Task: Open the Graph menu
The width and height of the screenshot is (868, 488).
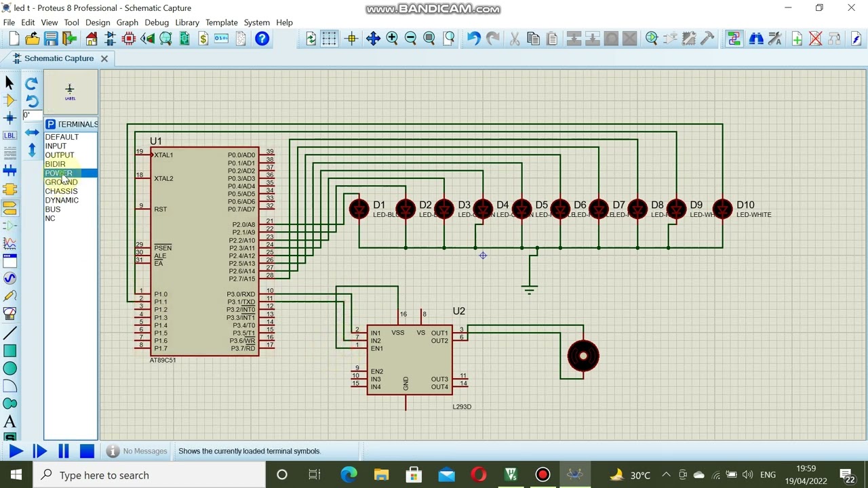Action: [127, 22]
